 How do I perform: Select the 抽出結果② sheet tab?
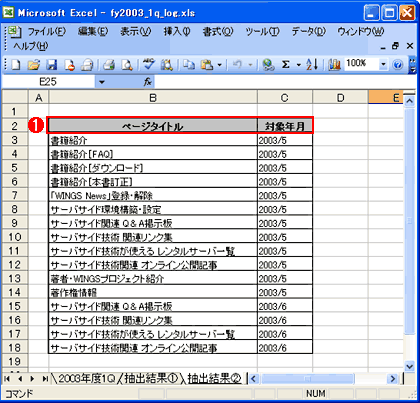coord(214,379)
